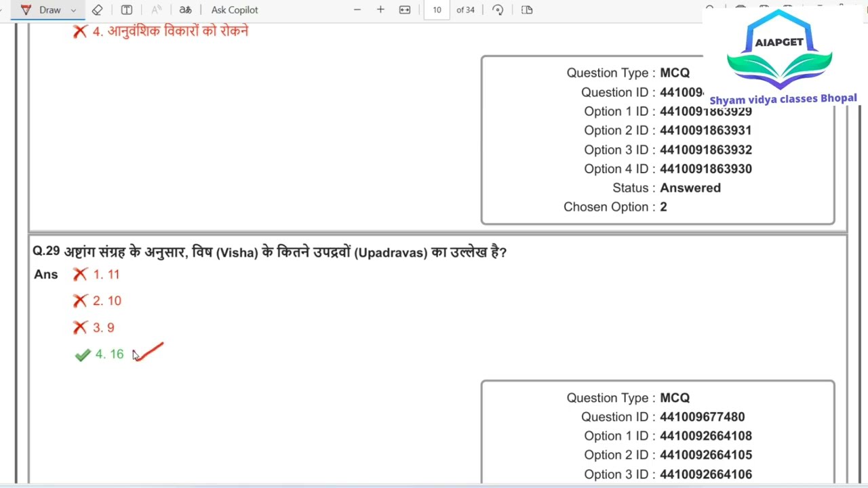Click Ask Copilot
Viewport: 868px width, 488px height.
[x=235, y=9]
